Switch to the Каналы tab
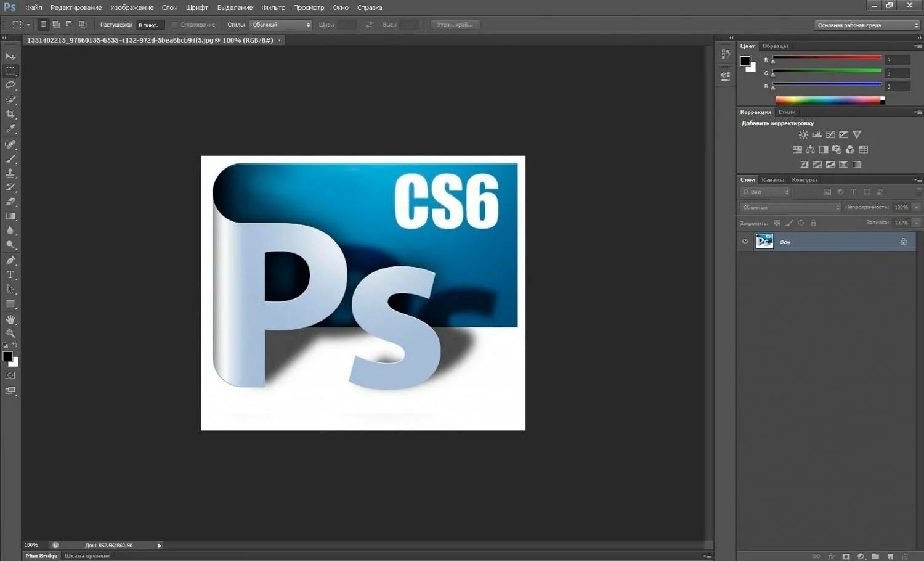Viewport: 924px width, 561px height. 772,180
